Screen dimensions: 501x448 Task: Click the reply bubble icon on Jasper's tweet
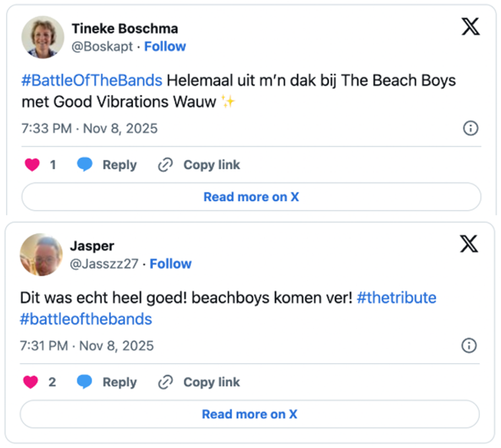(x=84, y=382)
